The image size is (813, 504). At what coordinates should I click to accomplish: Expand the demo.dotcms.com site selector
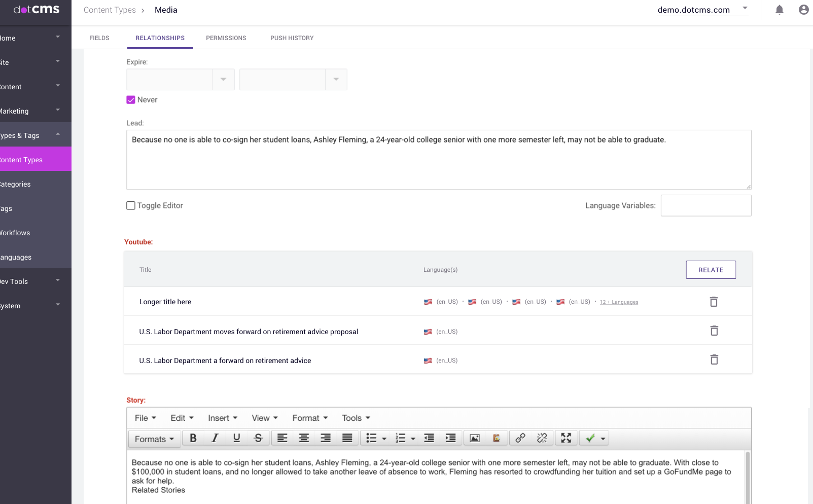click(744, 8)
